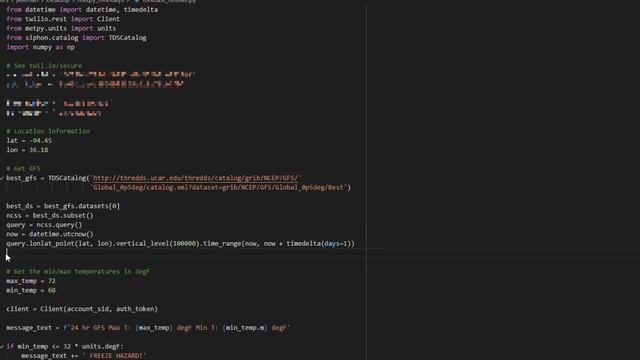Click the line 'client = Client(account_sid, auth_token)'
640x360 pixels.
tap(82, 309)
